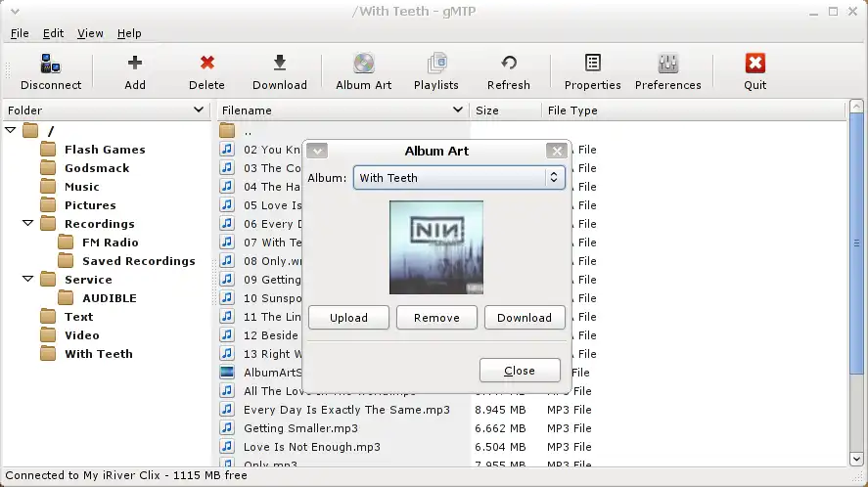Collapse the Recordings folder

point(27,223)
